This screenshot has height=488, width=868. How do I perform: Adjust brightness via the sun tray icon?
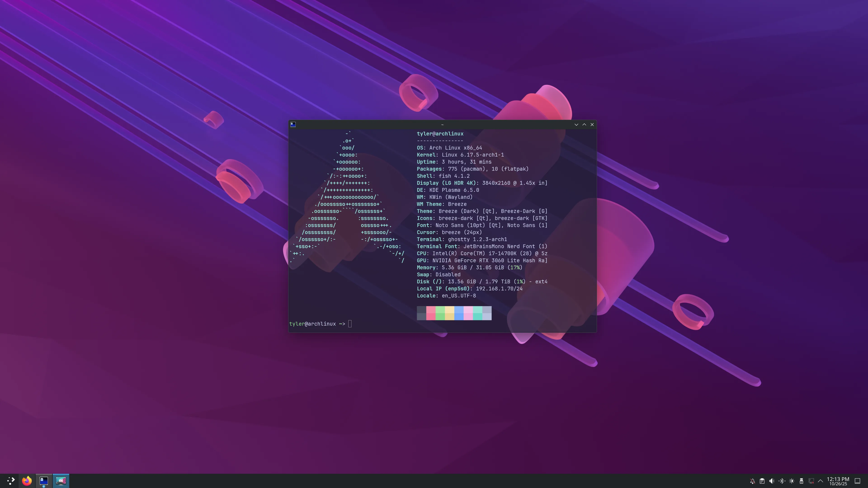pos(792,481)
